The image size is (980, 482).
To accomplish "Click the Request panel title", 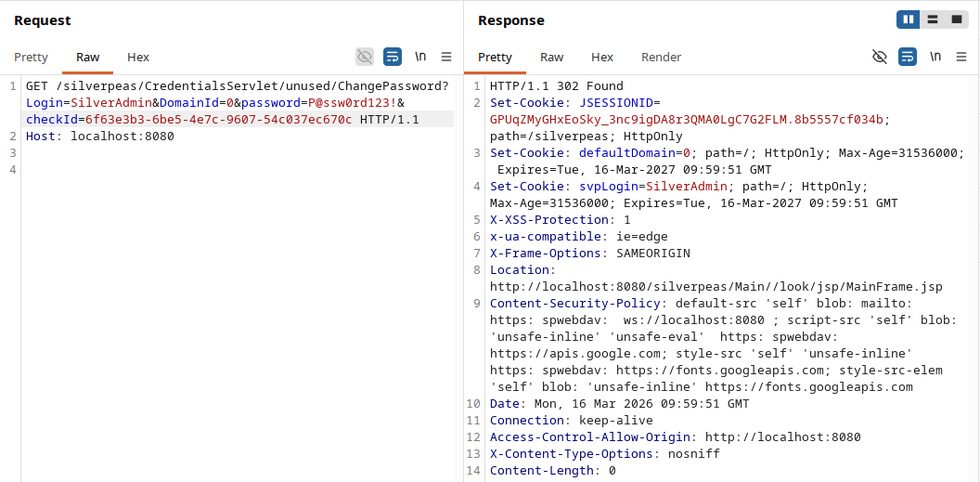I will [43, 20].
